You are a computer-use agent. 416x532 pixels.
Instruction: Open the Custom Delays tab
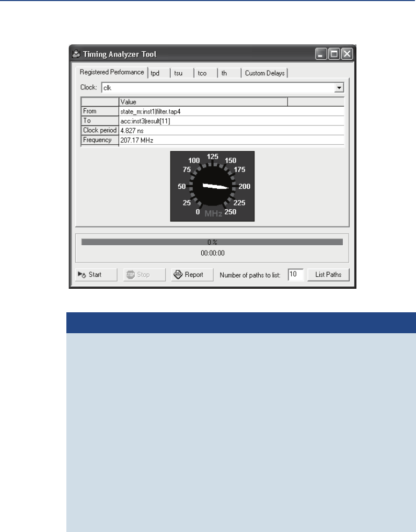coord(264,73)
